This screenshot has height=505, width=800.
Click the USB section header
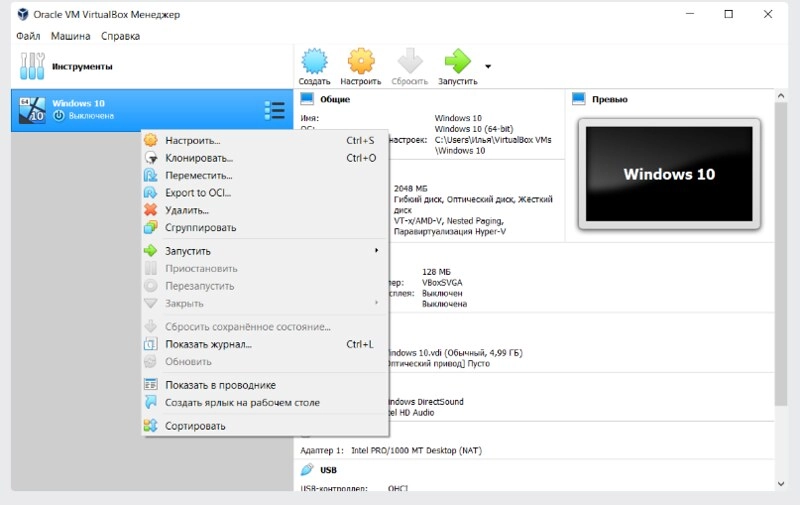pyautogui.click(x=328, y=470)
